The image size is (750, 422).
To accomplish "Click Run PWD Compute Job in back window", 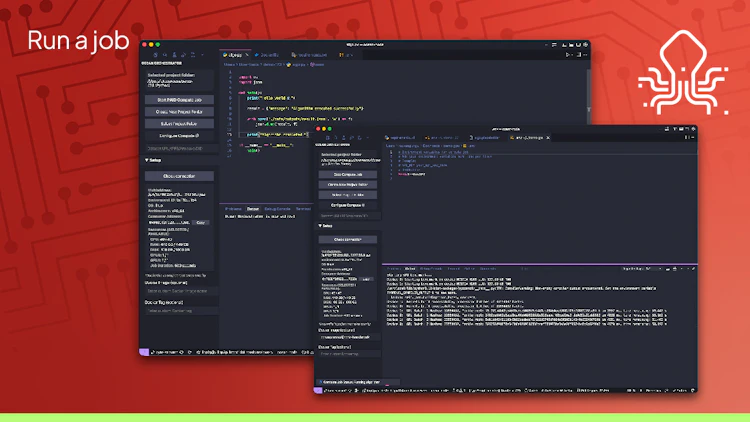I will click(179, 100).
